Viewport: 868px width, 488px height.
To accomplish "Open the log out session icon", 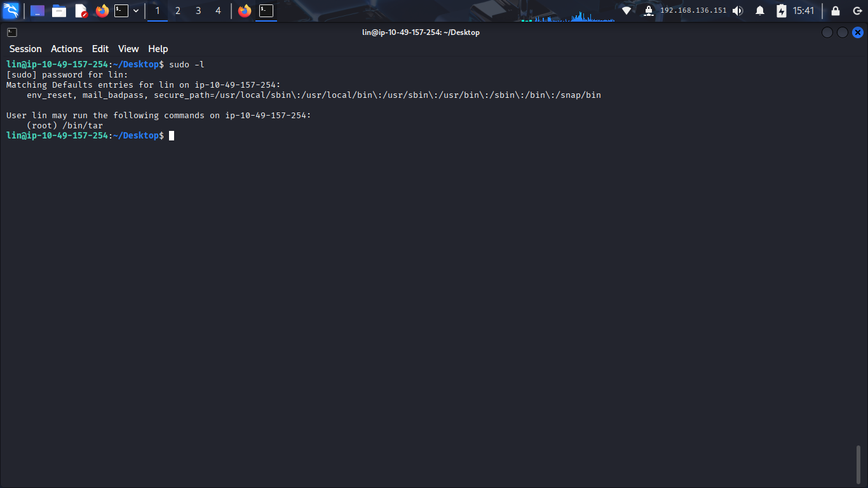I will click(x=857, y=11).
